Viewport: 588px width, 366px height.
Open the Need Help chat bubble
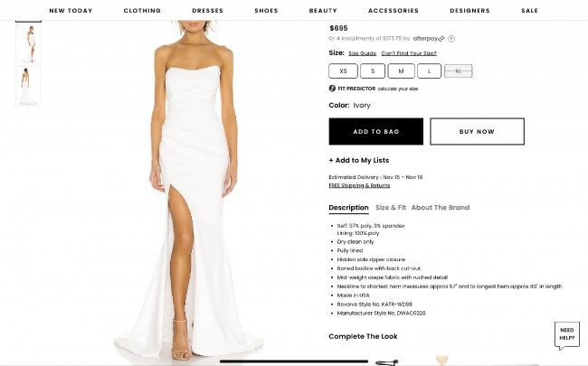tap(566, 335)
